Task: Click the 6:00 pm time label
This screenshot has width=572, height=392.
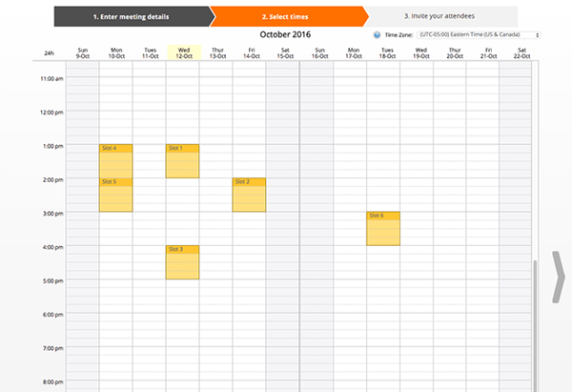Action: (52, 315)
